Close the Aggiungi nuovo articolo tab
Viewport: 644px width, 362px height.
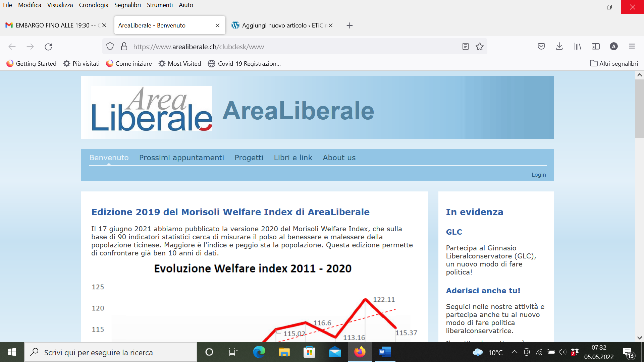coord(330,25)
